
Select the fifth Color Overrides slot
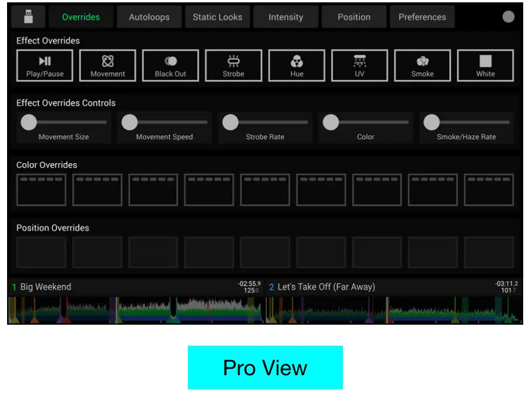coord(265,190)
